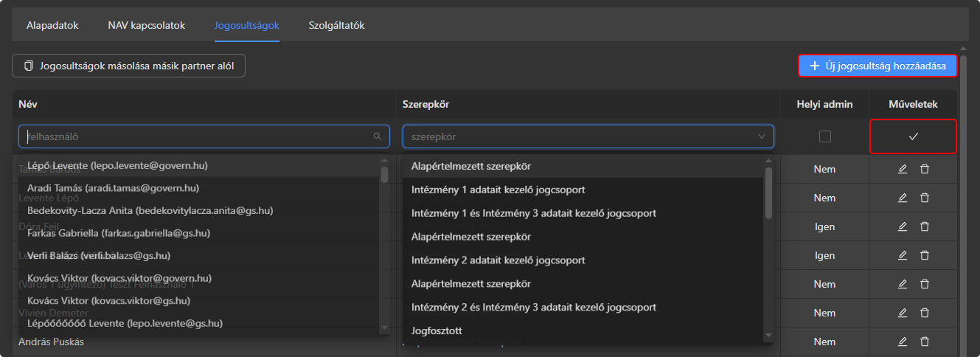
Task: Click the search magnifier in the felhasználó field
Action: 378,136
